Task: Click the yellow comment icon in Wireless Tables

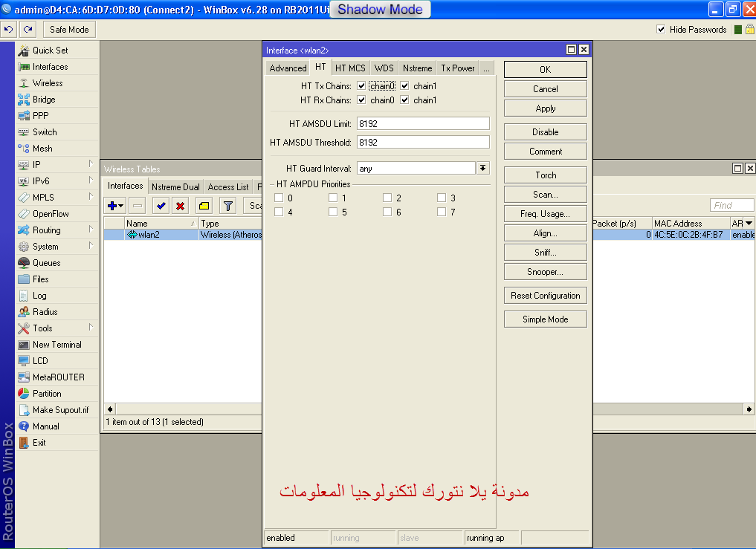Action: [204, 206]
